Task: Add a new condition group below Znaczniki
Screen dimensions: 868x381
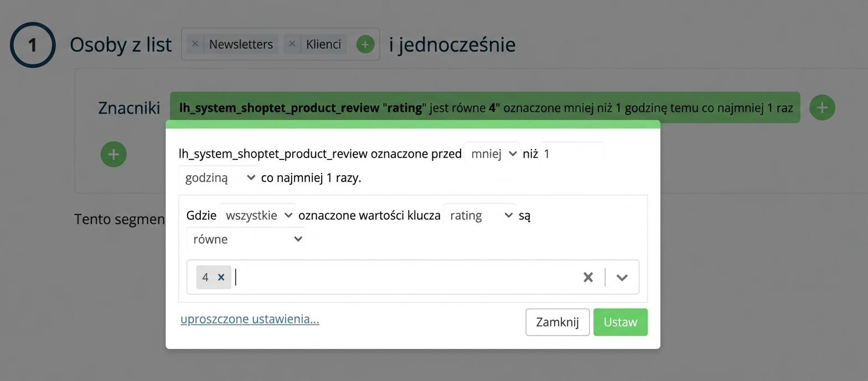Action: click(x=113, y=154)
